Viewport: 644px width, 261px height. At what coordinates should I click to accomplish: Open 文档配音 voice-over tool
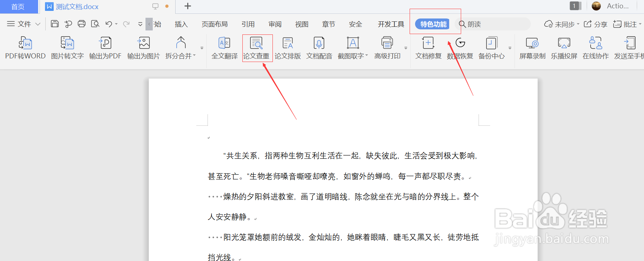pos(319,48)
